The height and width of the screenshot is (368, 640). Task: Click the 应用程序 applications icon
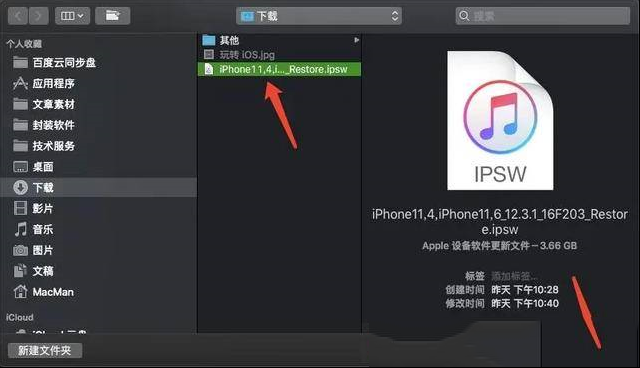pos(20,83)
